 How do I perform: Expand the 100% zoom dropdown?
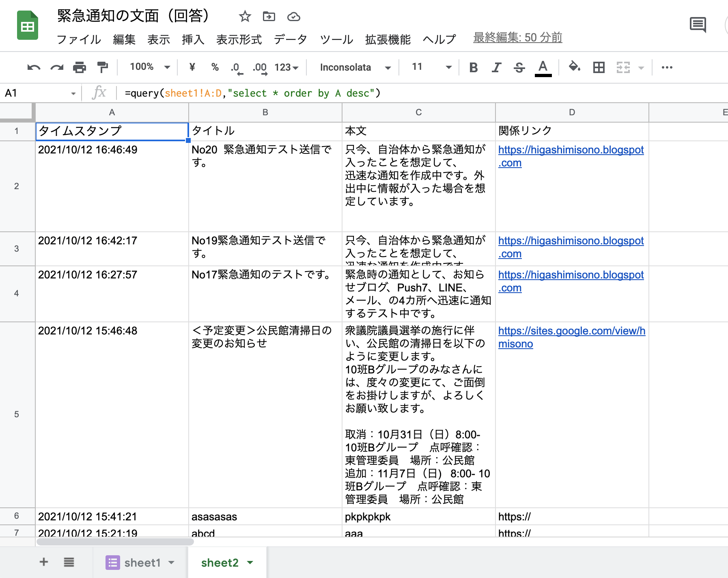[150, 67]
